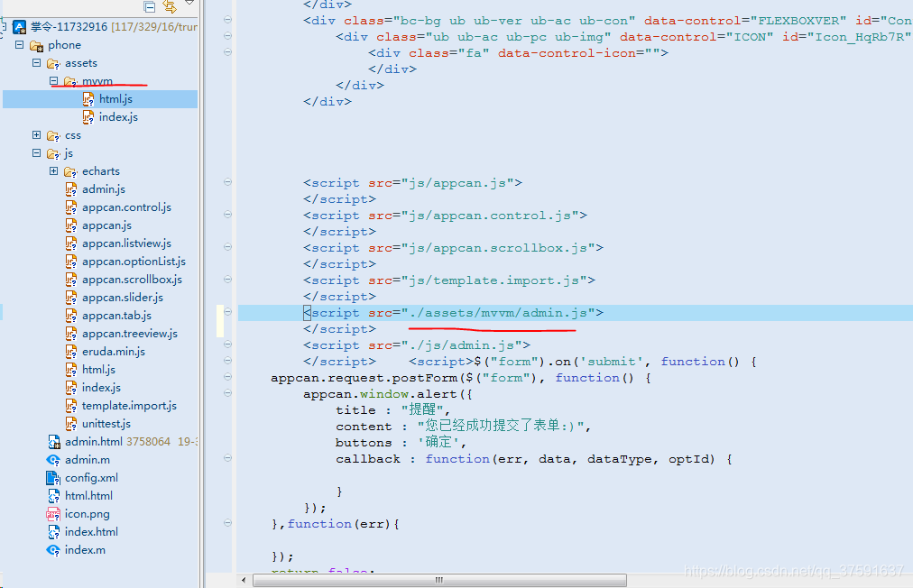This screenshot has width=913, height=588.
Task: Click the js folder icon
Action: point(53,153)
